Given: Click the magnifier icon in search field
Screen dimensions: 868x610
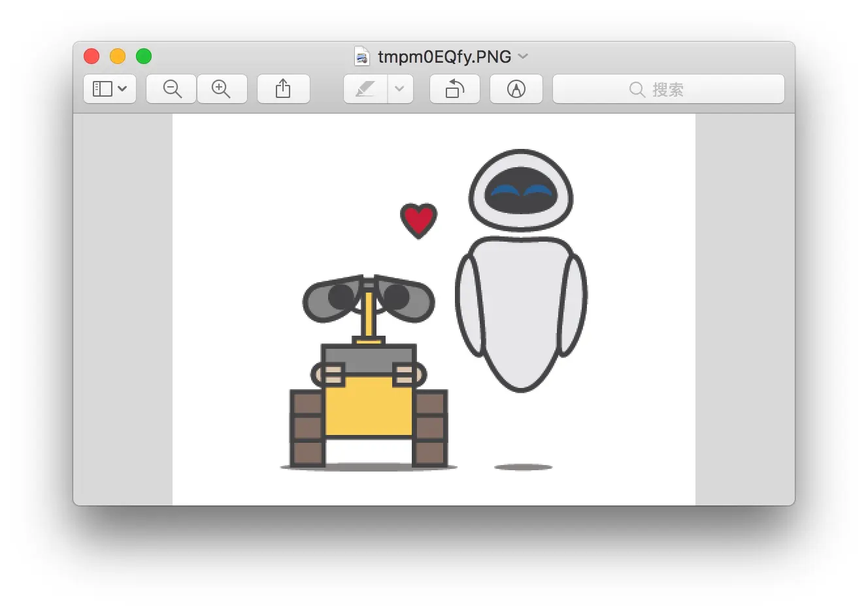Looking at the screenshot, I should point(637,89).
